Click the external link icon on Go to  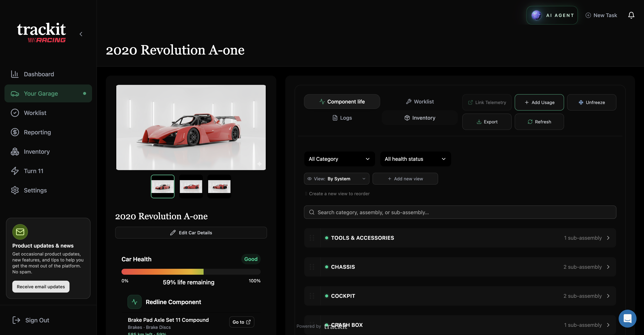click(248, 322)
